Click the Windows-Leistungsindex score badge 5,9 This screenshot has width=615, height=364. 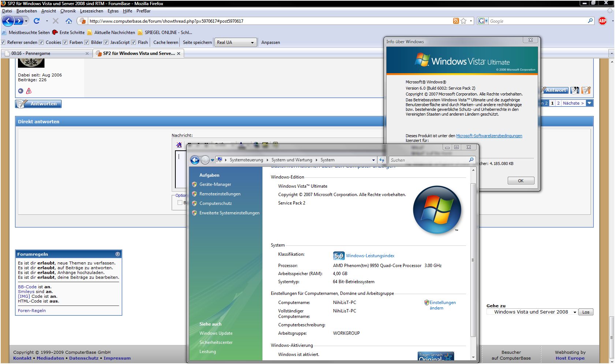pos(338,256)
